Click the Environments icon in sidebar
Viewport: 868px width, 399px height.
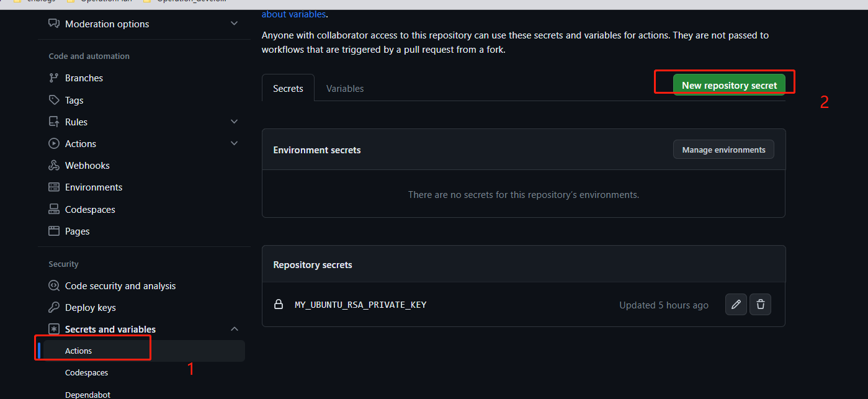pos(54,187)
